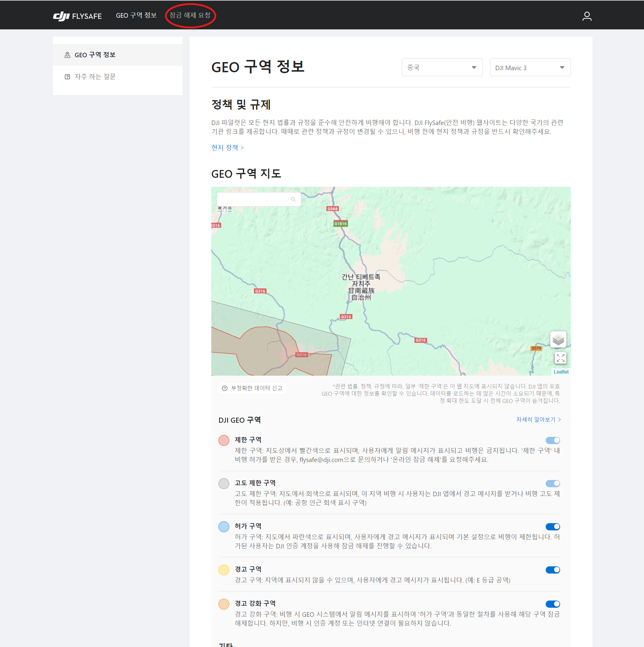
Task: Open the DJI Mavic 3 model dropdown
Action: click(530, 67)
